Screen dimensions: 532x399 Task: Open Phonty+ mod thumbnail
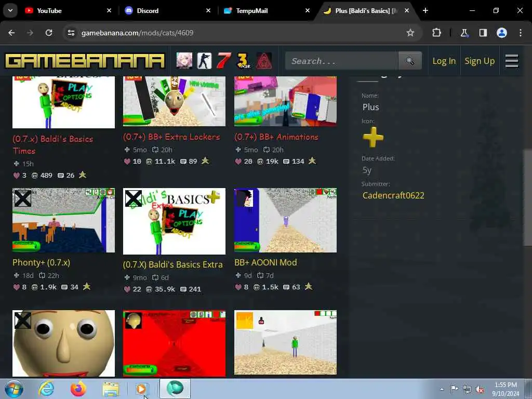[63, 220]
